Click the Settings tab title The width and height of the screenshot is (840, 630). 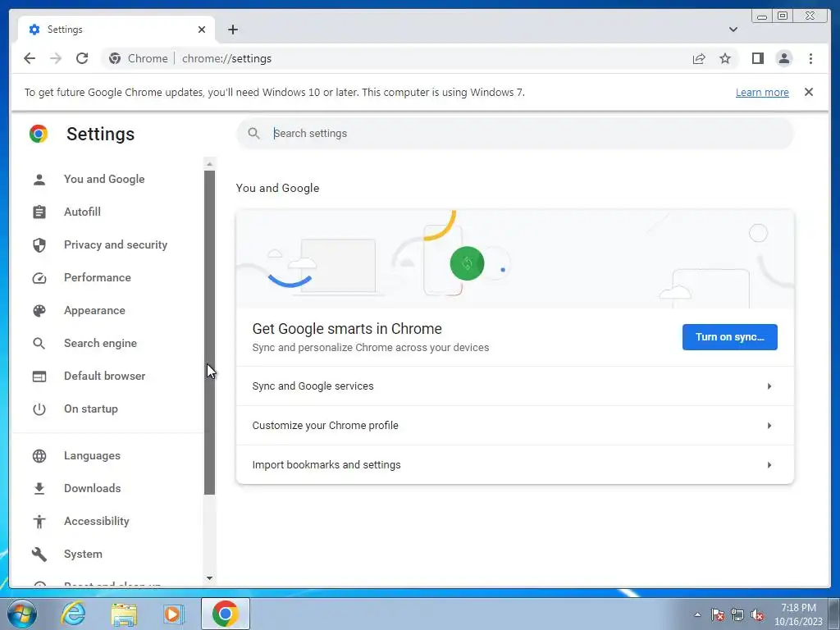(x=65, y=30)
